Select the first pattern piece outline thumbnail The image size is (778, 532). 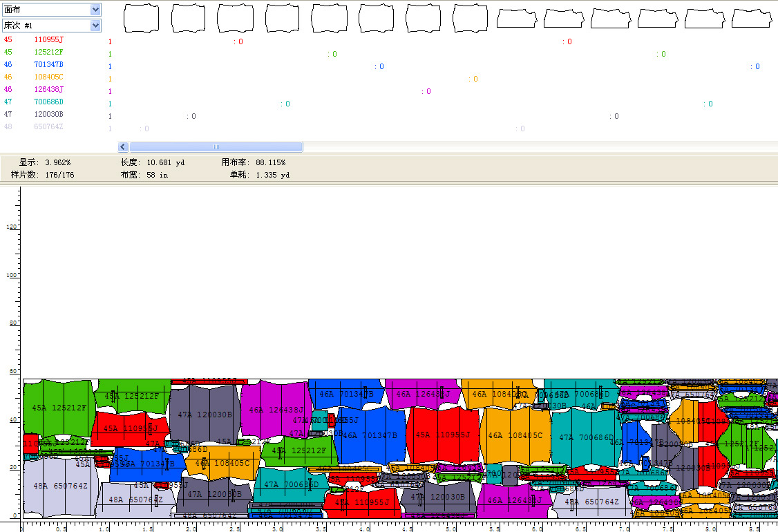coord(141,18)
